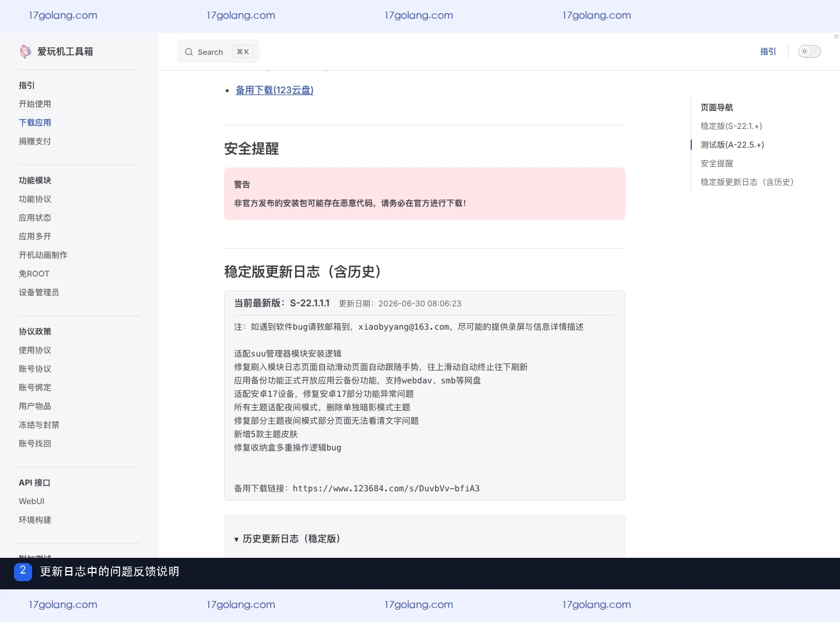Open 应用多开 sidebar item
Image resolution: width=840 pixels, height=622 pixels.
35,236
